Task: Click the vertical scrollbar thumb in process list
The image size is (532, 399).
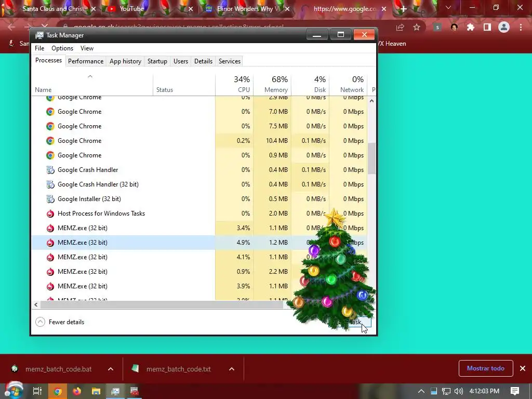Action: tap(371, 158)
